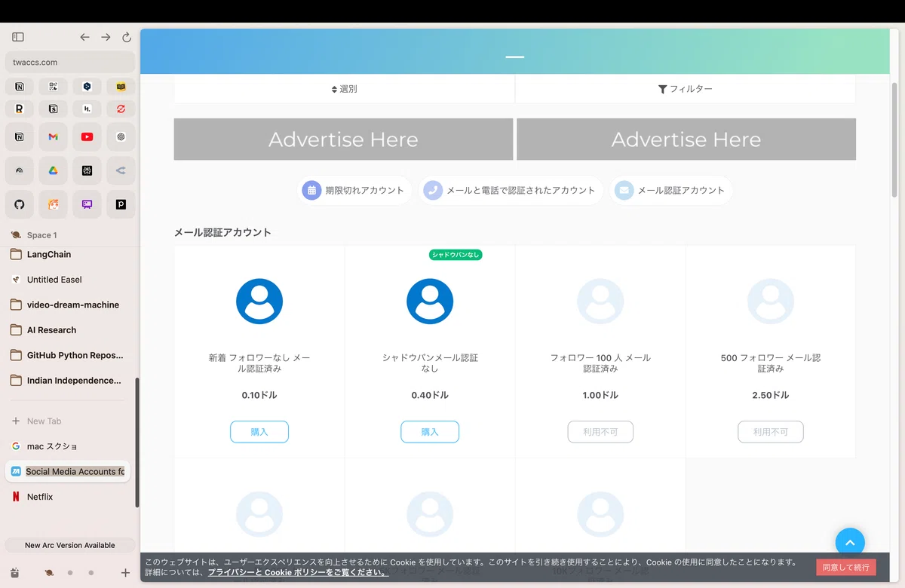Click 購入 under the 0.10ドル account
The image size is (905, 588).
(x=259, y=432)
